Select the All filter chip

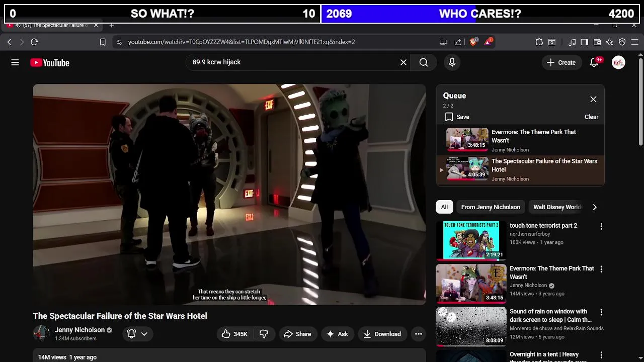coord(444,207)
